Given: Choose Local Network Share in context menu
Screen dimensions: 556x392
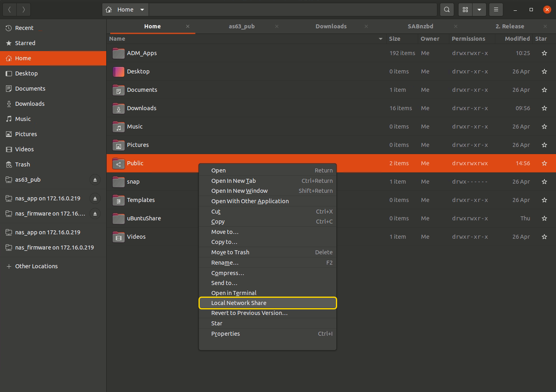Looking at the screenshot, I should 268,303.
